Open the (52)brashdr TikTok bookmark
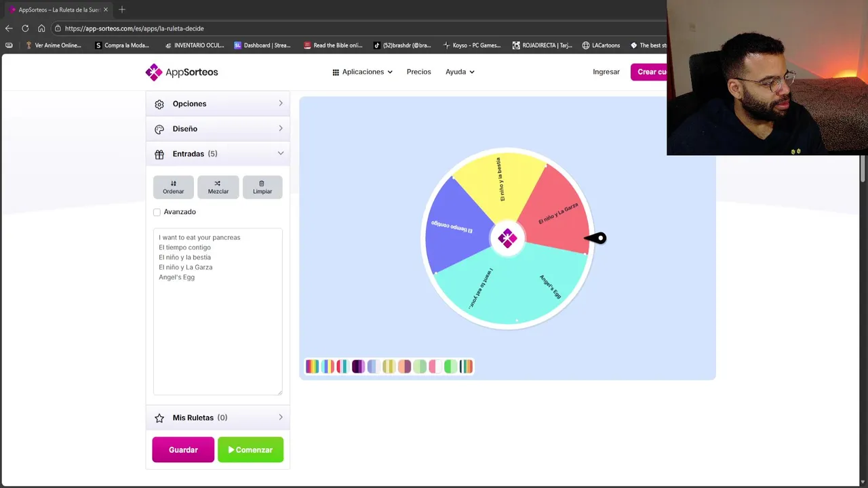Screen dimensions: 868x488 click(402, 45)
